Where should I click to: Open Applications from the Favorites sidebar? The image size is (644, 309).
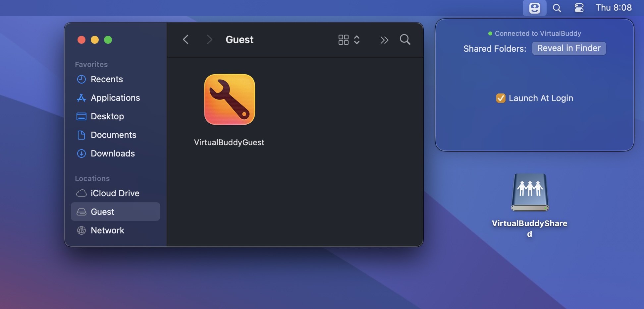(115, 98)
